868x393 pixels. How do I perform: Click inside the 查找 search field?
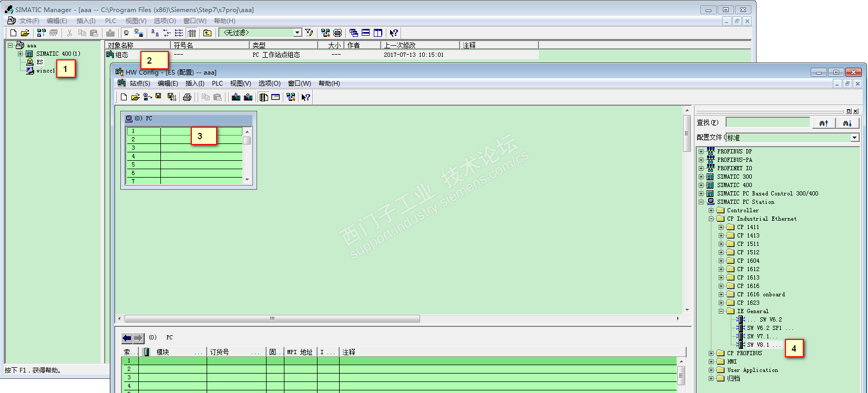click(x=768, y=122)
